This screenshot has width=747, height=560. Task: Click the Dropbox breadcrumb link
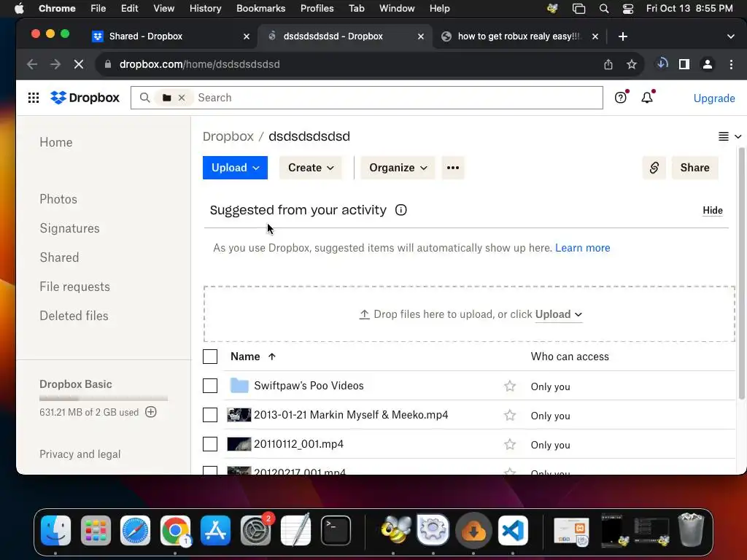click(x=228, y=136)
